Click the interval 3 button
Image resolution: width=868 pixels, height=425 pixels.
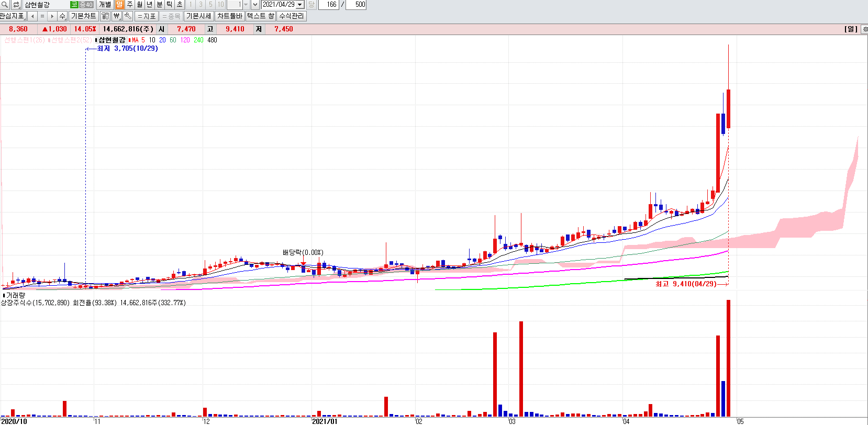[201, 4]
